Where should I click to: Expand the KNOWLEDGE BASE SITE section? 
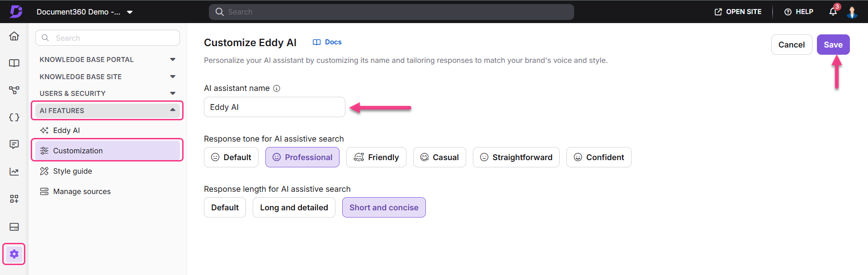pyautogui.click(x=107, y=77)
